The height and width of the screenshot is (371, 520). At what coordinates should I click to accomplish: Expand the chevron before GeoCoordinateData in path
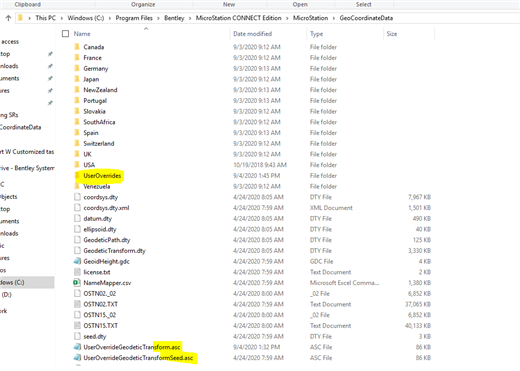click(x=334, y=18)
